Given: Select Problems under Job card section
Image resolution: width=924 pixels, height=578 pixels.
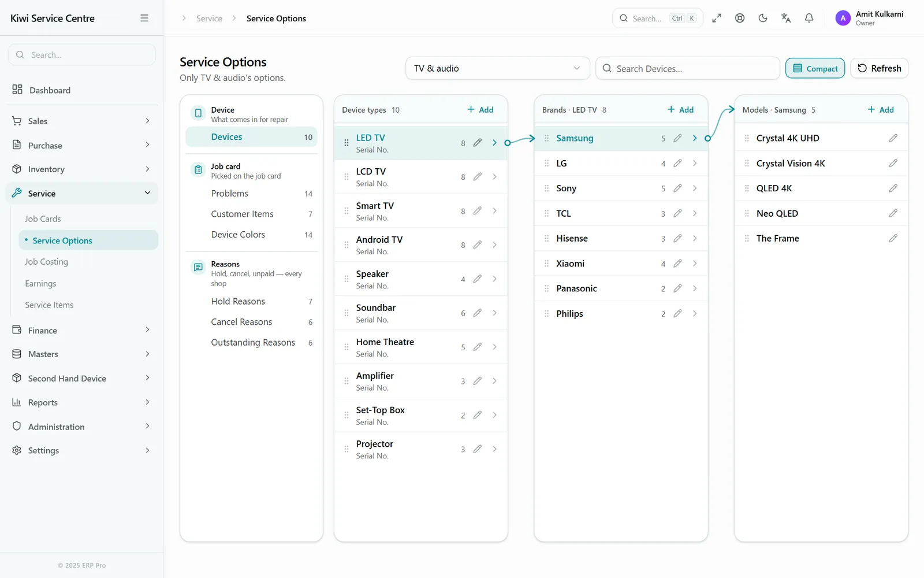Looking at the screenshot, I should coord(252,194).
